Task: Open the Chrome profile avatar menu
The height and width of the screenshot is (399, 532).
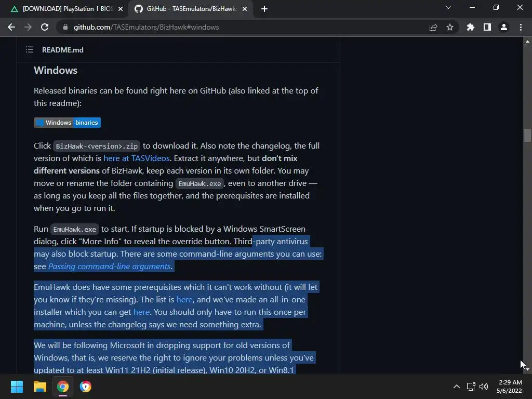Action: (x=504, y=27)
